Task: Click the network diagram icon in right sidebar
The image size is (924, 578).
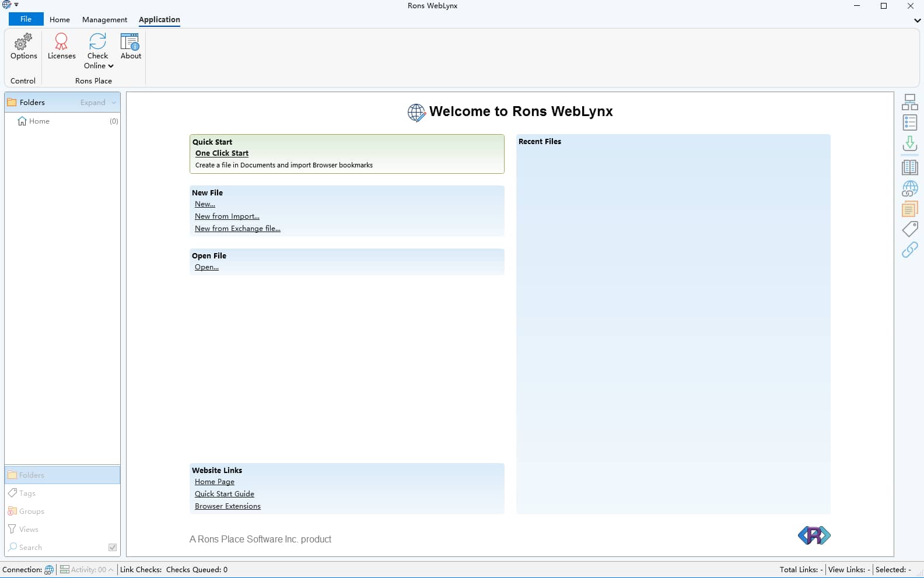Action: [x=909, y=102]
